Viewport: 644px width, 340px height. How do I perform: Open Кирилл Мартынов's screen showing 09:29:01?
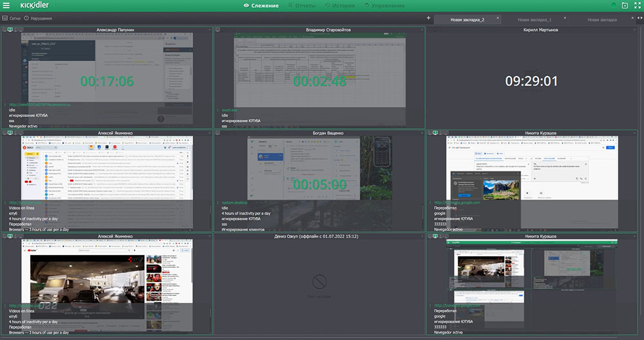click(x=531, y=80)
